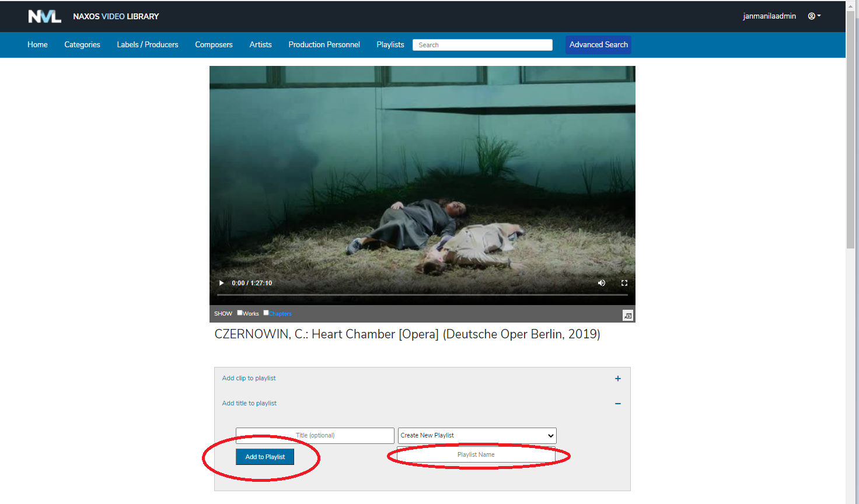This screenshot has height=504, width=859.
Task: Open Artists page
Action: 260,44
